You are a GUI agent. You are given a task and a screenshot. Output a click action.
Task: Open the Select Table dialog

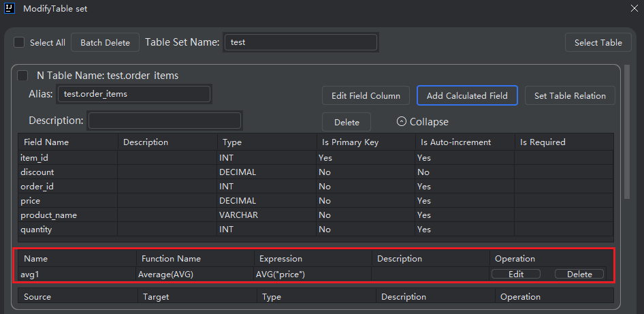[x=598, y=42]
